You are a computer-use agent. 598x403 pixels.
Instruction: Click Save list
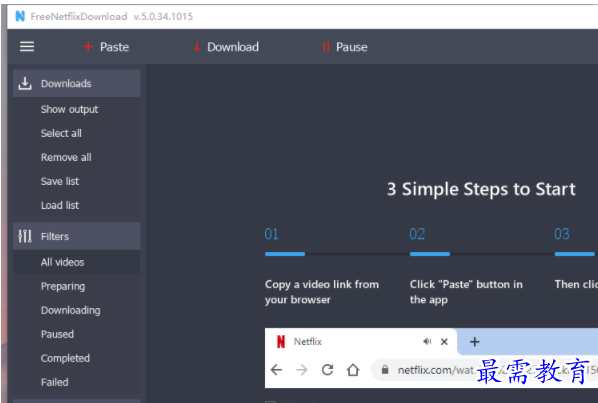coord(60,181)
